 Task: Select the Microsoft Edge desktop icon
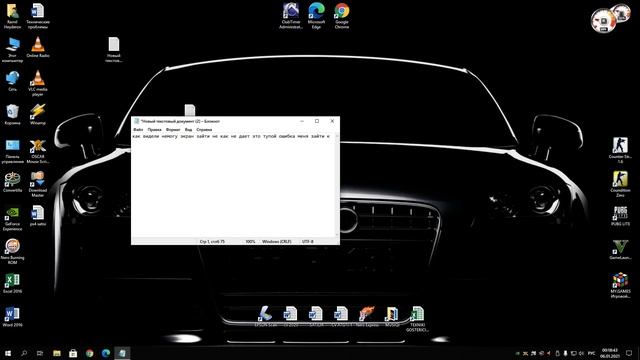pos(316,16)
